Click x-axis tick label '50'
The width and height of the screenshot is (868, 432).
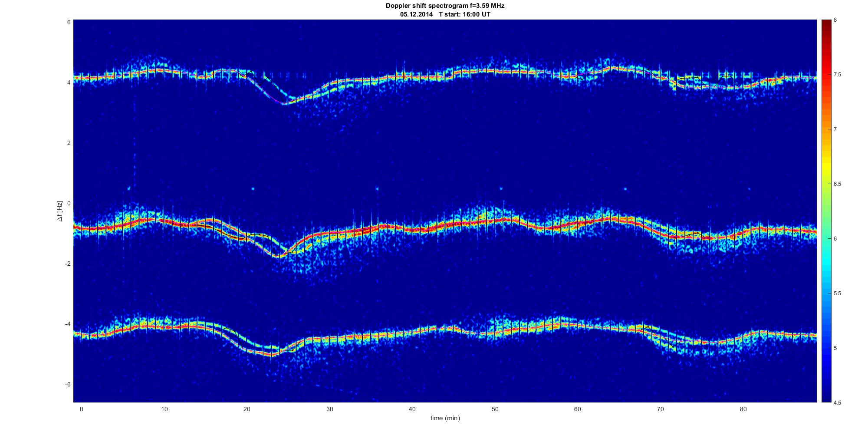tap(495, 409)
